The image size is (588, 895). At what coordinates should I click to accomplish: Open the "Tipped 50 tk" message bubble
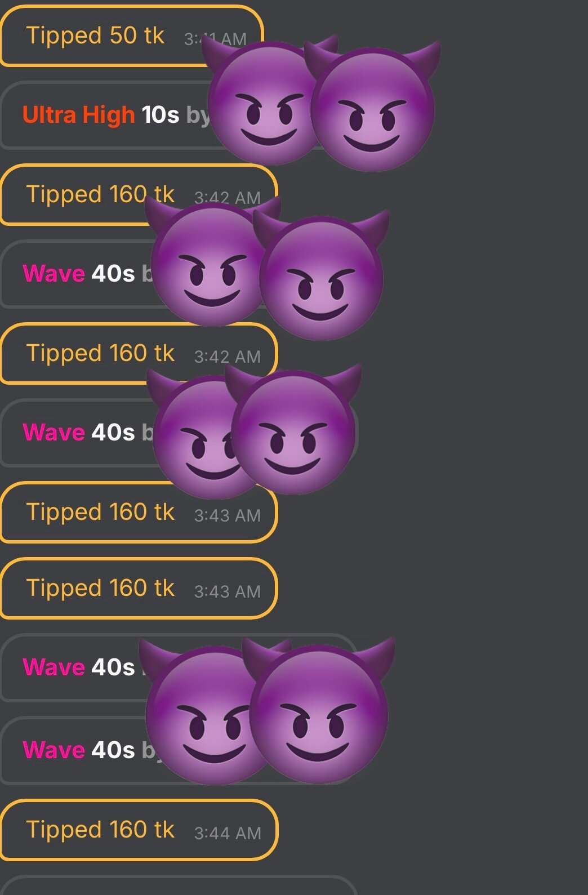[132, 36]
